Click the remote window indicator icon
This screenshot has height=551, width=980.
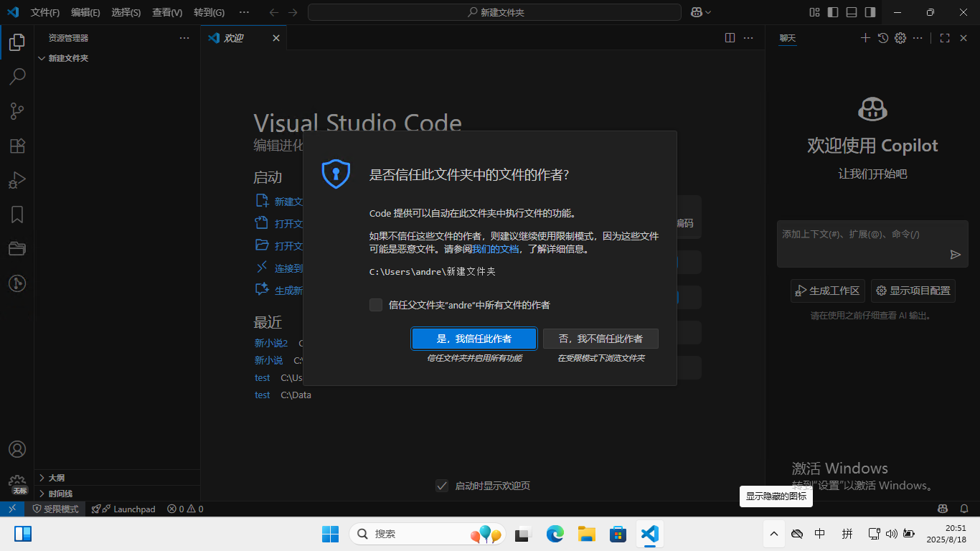coord(12,509)
